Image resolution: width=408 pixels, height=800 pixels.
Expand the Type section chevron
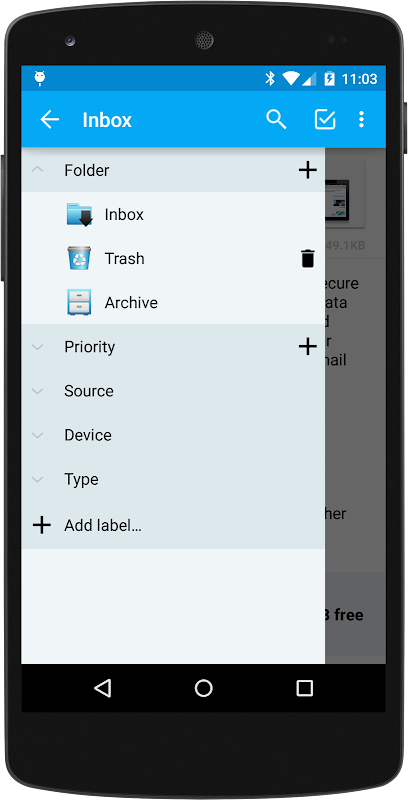point(37,480)
